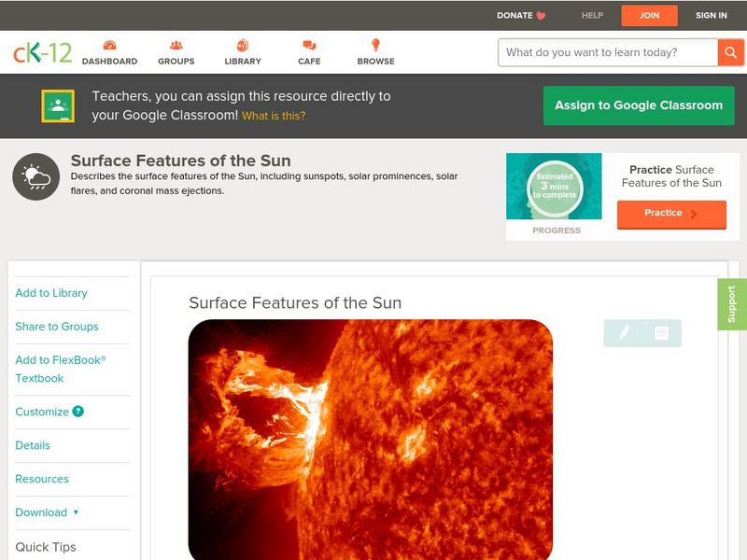Click the LIBRARY menu label
Viewport: 747px width, 560px height.
pyautogui.click(x=243, y=62)
